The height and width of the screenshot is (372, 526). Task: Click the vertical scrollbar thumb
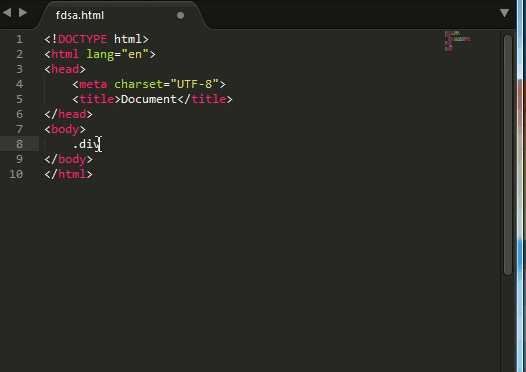tap(508, 154)
